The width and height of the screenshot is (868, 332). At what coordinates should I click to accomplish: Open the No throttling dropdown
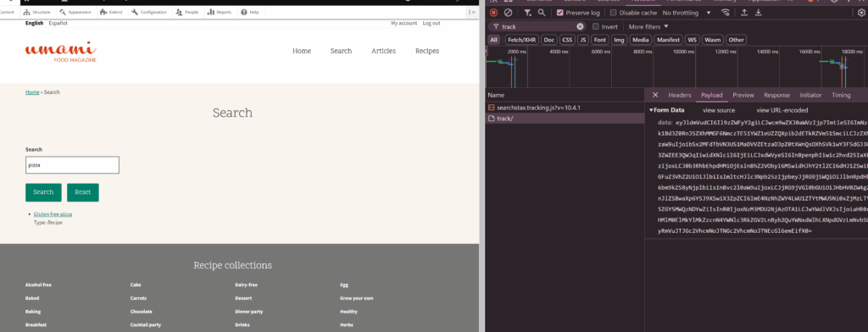point(687,13)
